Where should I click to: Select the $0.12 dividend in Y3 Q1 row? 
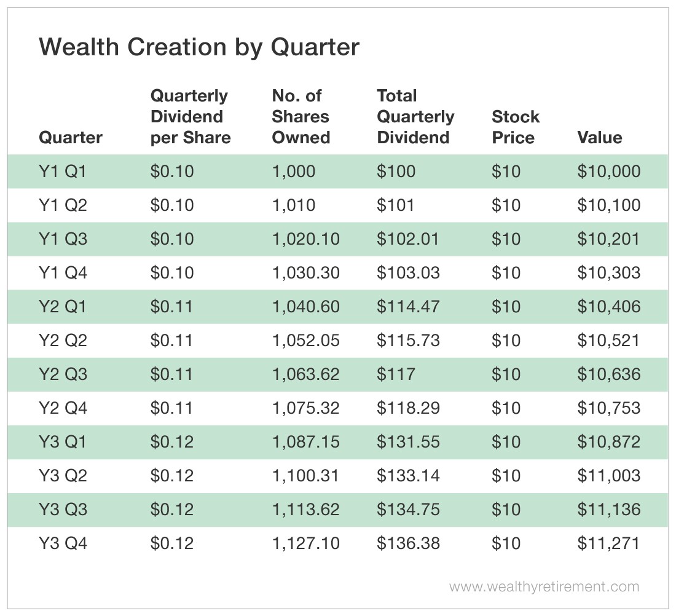(172, 442)
